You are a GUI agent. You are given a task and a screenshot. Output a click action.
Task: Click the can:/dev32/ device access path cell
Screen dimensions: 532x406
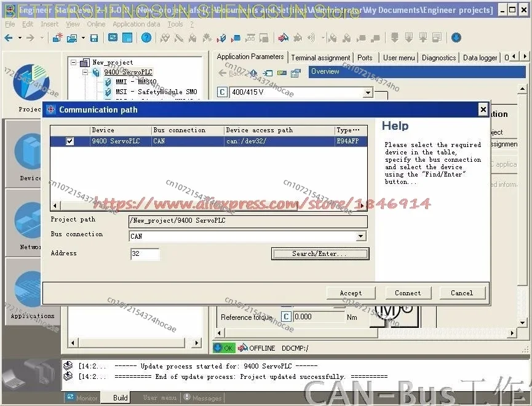[279, 141]
